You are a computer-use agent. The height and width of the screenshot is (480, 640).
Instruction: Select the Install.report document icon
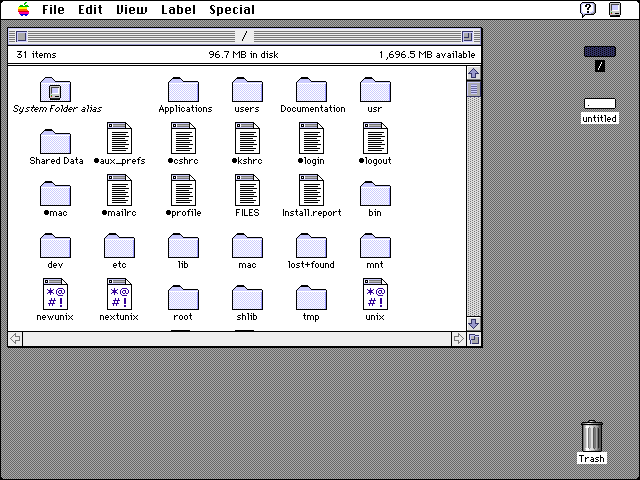(x=312, y=190)
